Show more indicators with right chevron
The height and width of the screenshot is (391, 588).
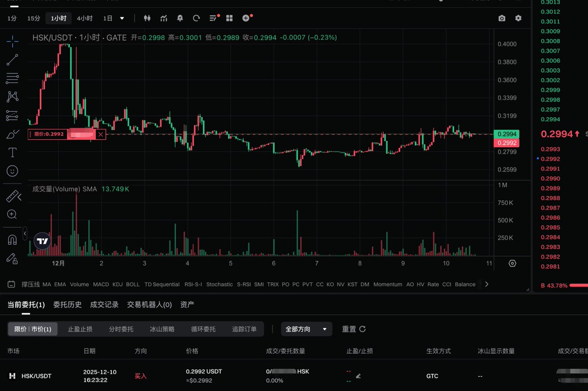[x=487, y=284]
